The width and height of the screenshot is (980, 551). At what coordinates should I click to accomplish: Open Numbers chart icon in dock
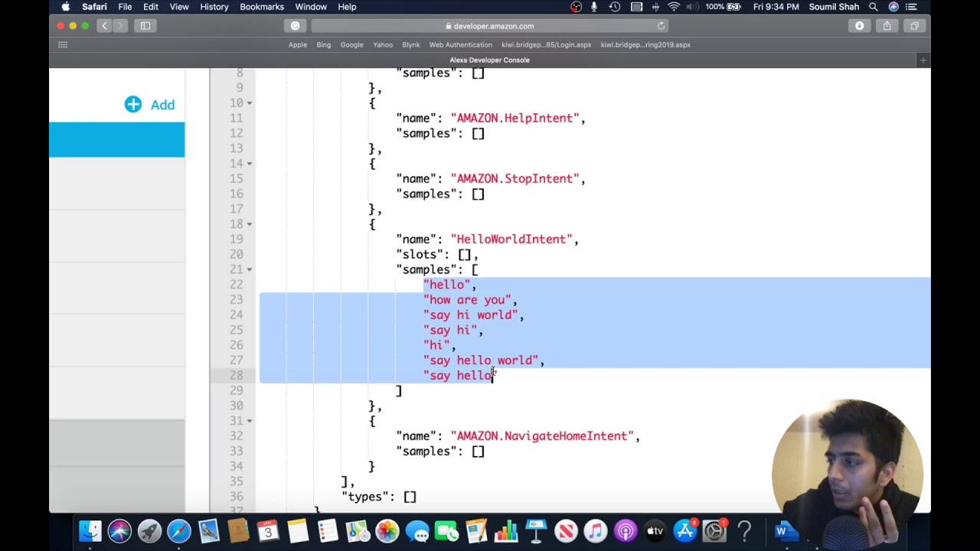[506, 531]
